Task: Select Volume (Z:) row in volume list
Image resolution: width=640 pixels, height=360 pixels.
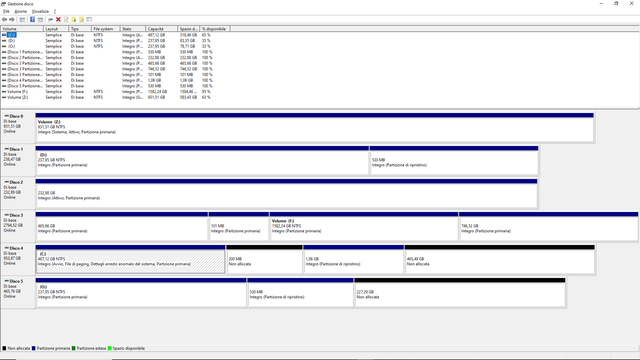Action: 106,98
